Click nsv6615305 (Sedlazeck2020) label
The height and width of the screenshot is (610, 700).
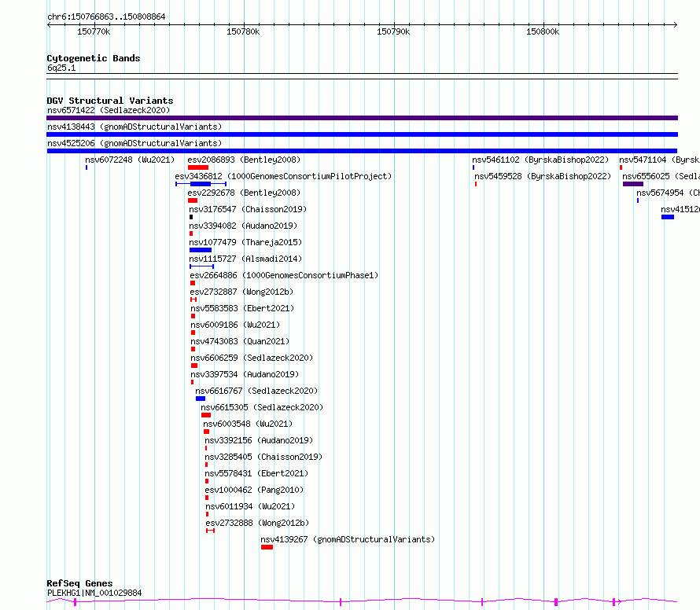point(262,407)
